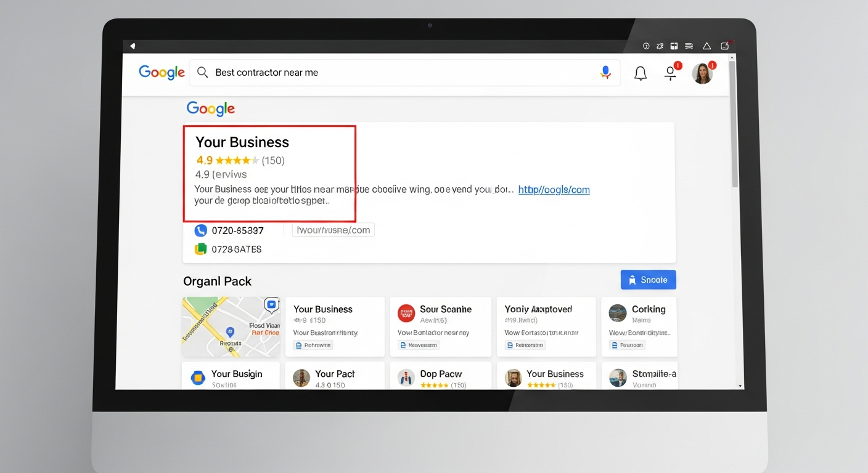Click the Neaveuorn chip on Sour Scanhe card

click(x=419, y=346)
